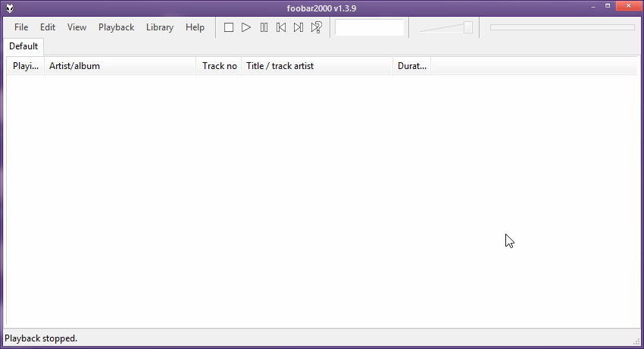This screenshot has width=644, height=349.
Task: Pause playback with the Pause icon
Action: 264,27
